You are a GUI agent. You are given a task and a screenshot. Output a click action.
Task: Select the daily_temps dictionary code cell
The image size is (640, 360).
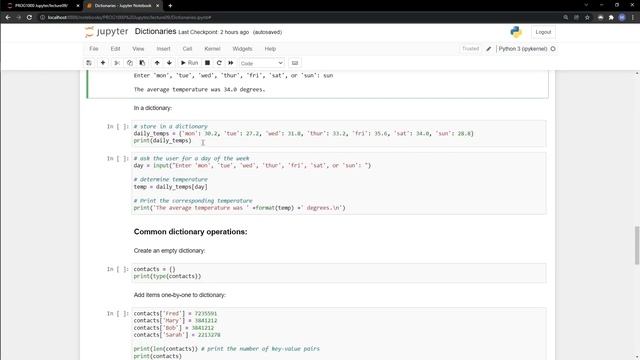(x=338, y=133)
